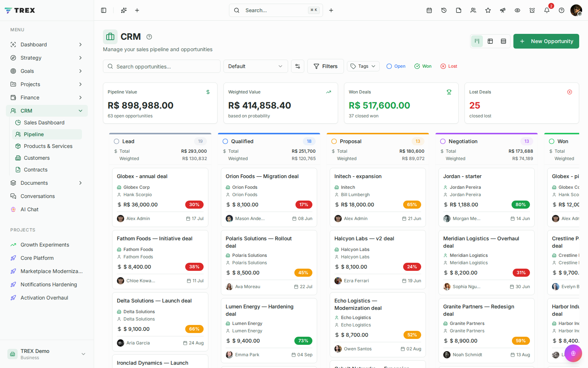Open the view settings sliders icon
The height and width of the screenshot is (368, 588).
click(x=298, y=66)
